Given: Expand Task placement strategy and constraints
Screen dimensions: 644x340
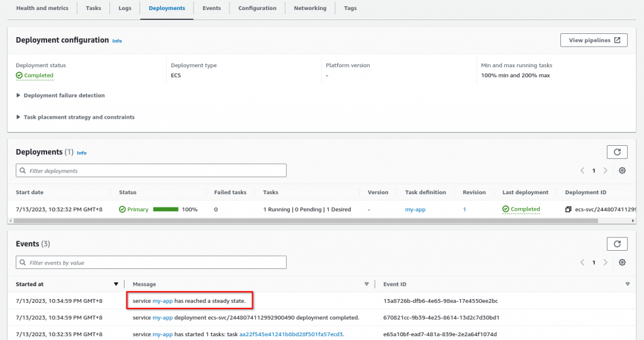Looking at the screenshot, I should pyautogui.click(x=75, y=117).
